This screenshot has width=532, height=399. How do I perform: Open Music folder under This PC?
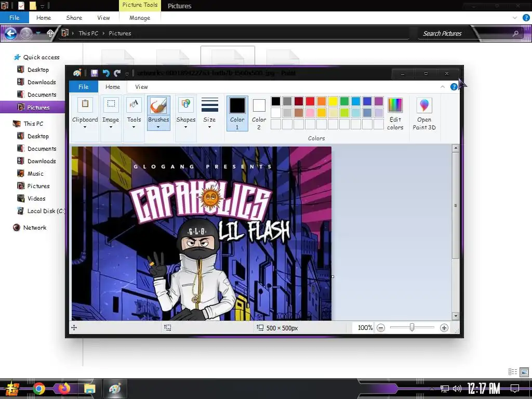(35, 174)
